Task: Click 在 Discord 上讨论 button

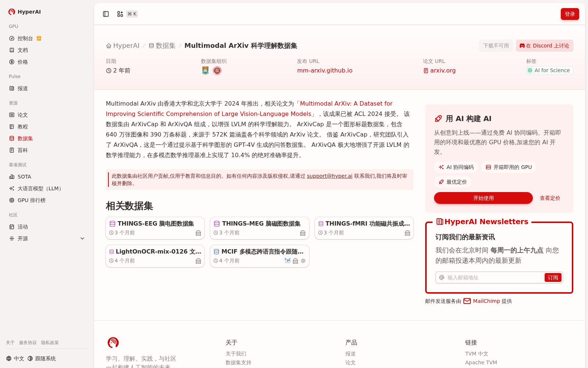Action: [x=544, y=46]
